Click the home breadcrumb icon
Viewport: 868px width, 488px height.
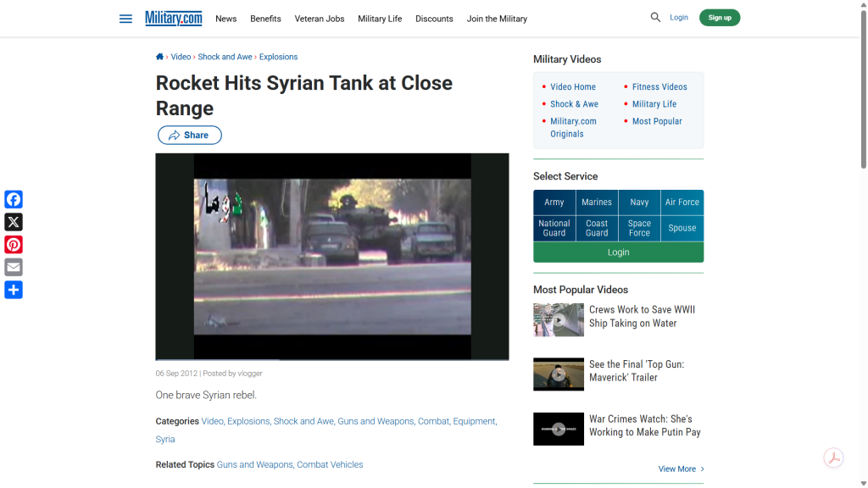pos(159,57)
